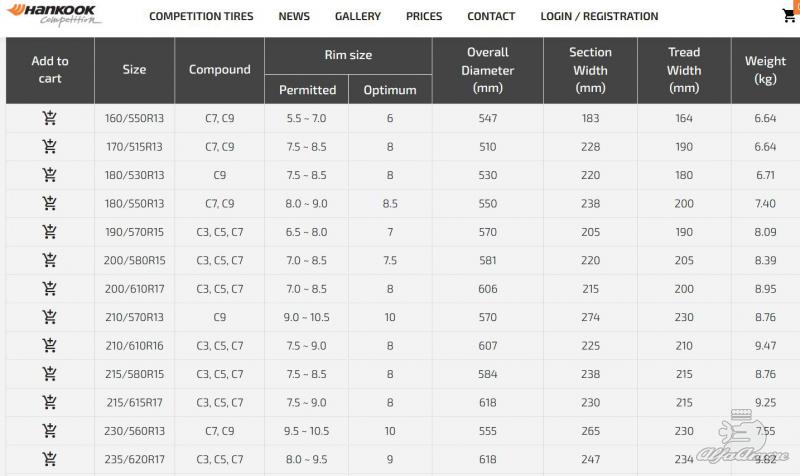View the Prices page
The height and width of the screenshot is (476, 800).
[424, 16]
